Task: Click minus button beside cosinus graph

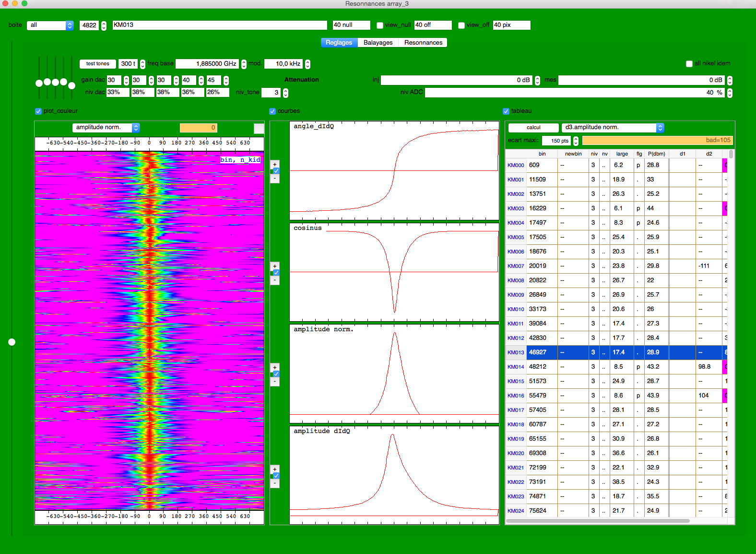Action: tap(275, 280)
